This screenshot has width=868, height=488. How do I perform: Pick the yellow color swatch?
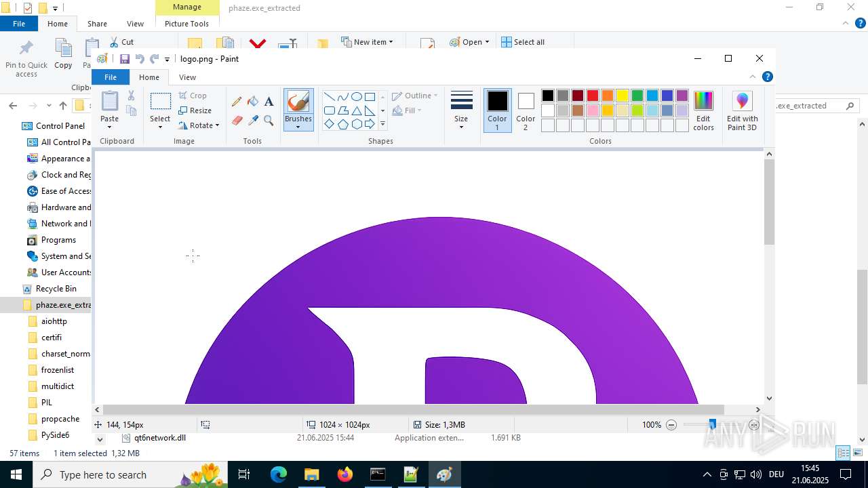[623, 96]
